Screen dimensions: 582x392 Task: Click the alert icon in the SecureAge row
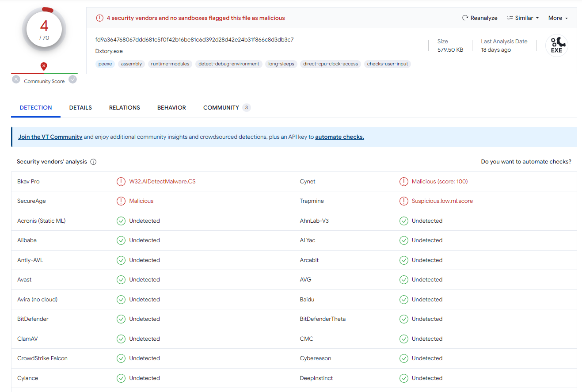pos(121,201)
